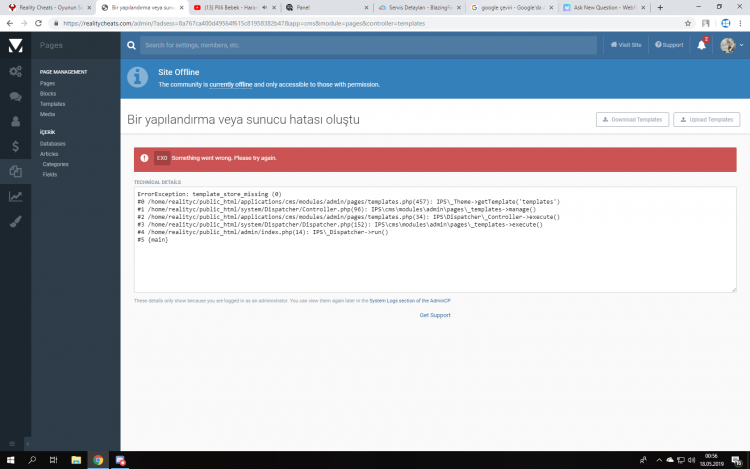Switch to the google çeviri browser tab

point(510,7)
